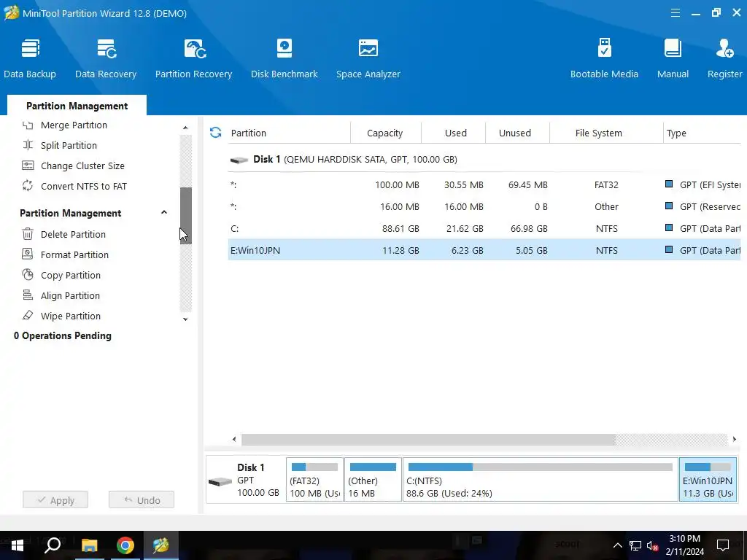Select the 16.00 MB Other partition row
The height and width of the screenshot is (560, 747).
click(x=484, y=206)
